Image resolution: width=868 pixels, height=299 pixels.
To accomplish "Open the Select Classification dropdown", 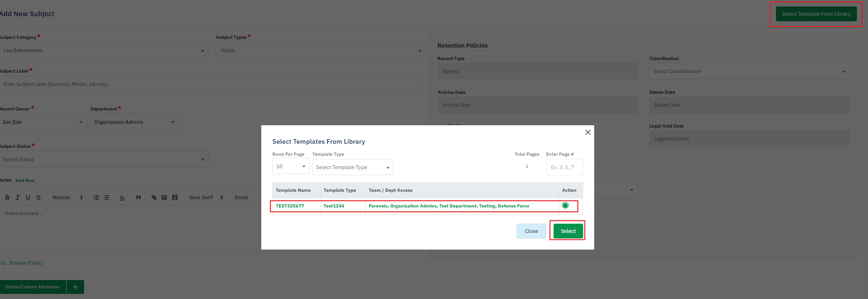I will tap(749, 71).
